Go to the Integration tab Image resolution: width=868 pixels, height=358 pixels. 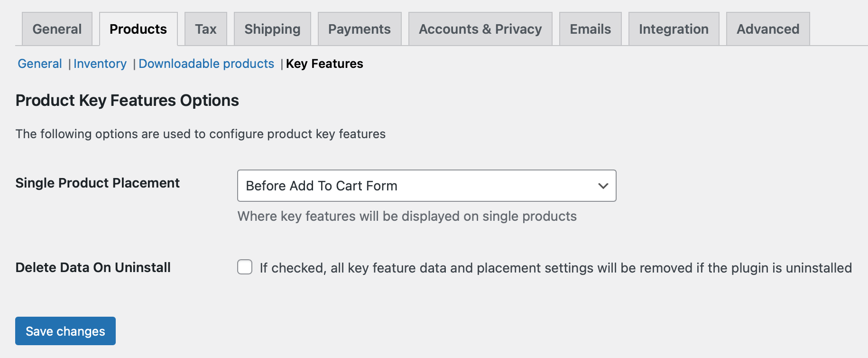(673, 29)
